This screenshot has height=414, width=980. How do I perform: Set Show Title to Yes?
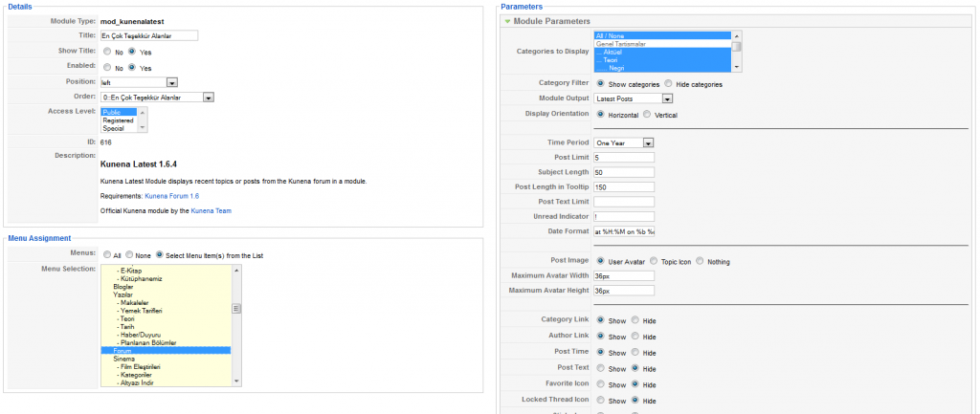(x=132, y=52)
